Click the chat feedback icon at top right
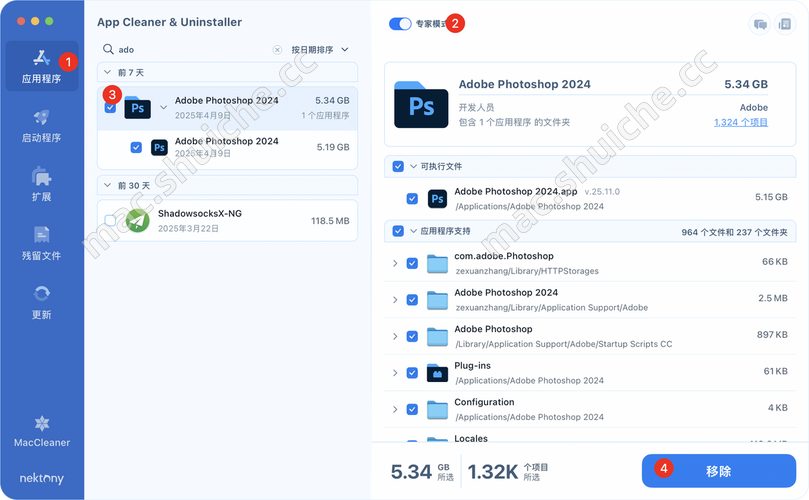Viewport: 809px width, 500px height. (x=760, y=23)
